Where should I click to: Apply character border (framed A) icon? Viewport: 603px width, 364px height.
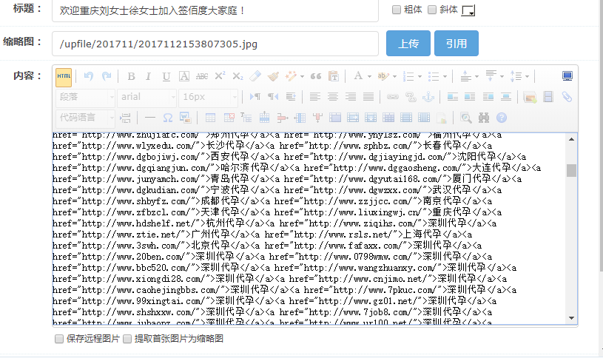pos(184,76)
